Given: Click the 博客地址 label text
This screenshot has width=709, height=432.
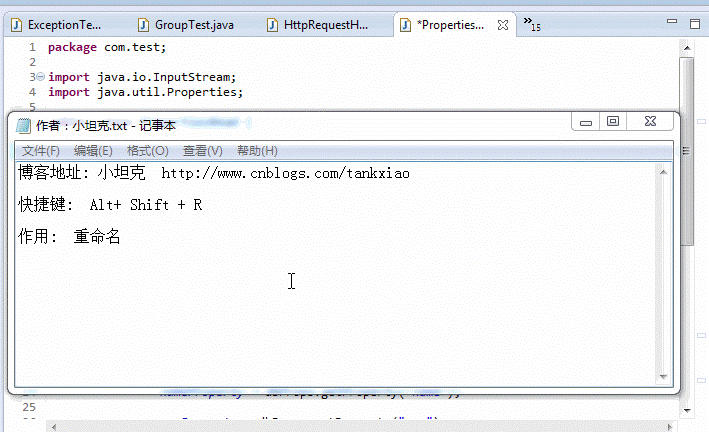Looking at the screenshot, I should (50, 173).
